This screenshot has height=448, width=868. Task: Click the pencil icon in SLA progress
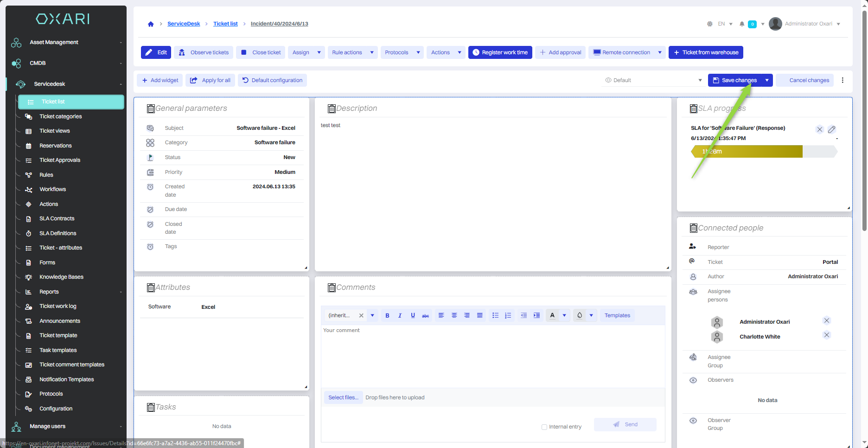832,129
